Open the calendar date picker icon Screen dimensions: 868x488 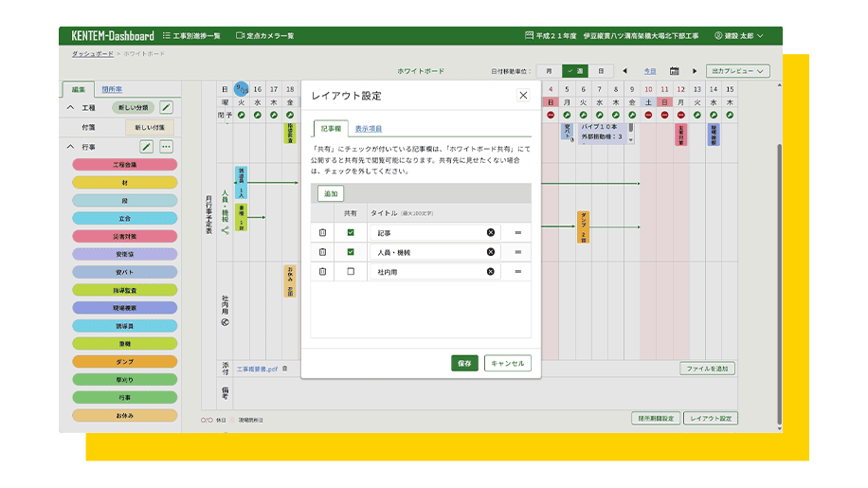(x=675, y=71)
